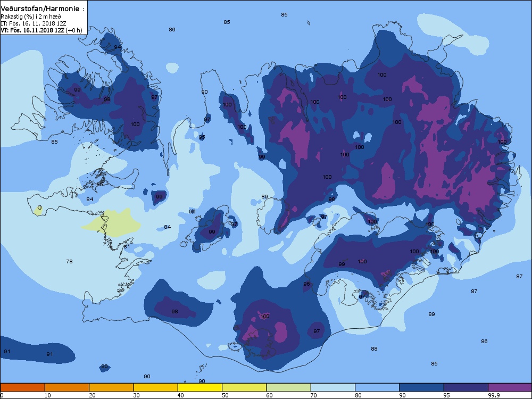Click the 20–30 legend color swatch
Screen dimensions: 532x399
click(x=111, y=387)
